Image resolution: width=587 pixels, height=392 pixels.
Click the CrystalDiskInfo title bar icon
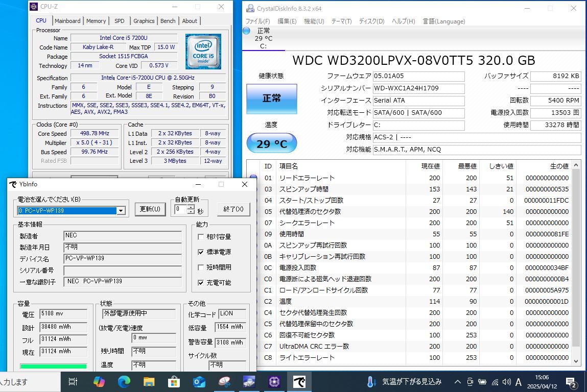[x=250, y=8]
